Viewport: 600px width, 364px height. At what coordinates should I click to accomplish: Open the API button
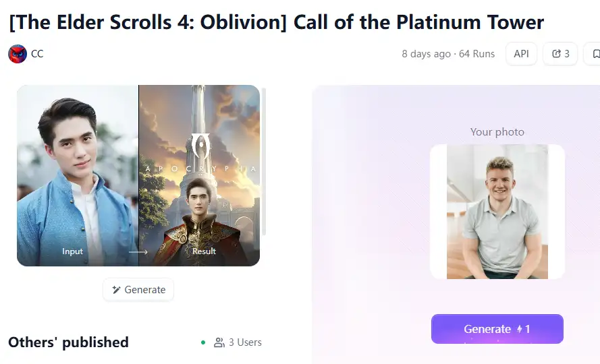521,54
